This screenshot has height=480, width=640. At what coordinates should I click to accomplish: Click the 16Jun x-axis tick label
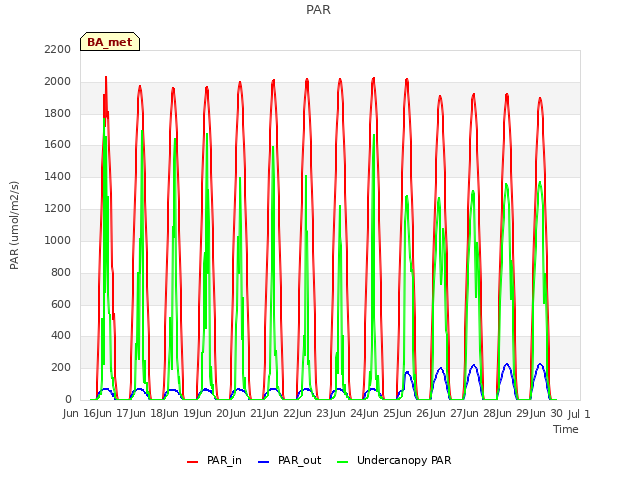pyautogui.click(x=97, y=414)
